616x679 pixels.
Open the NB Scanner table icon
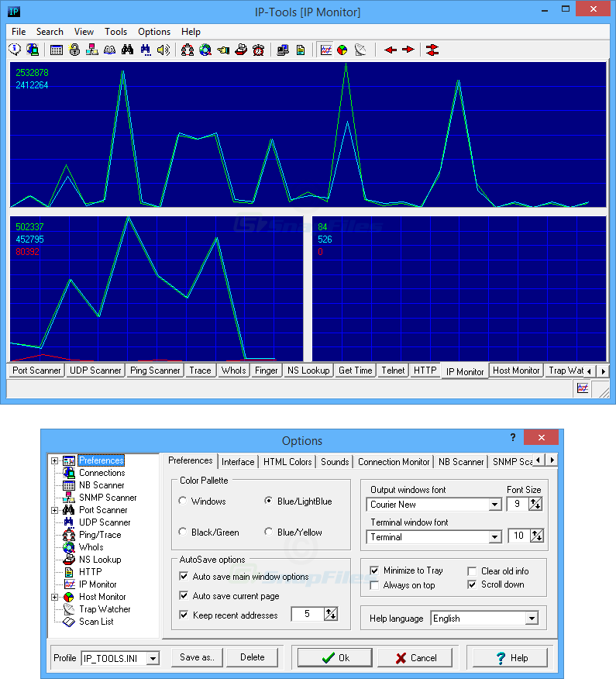coord(57,50)
